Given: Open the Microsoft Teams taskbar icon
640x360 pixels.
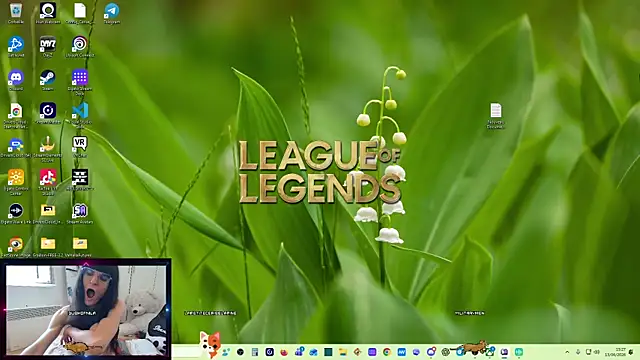Looking at the screenshot, I should click(x=299, y=352).
